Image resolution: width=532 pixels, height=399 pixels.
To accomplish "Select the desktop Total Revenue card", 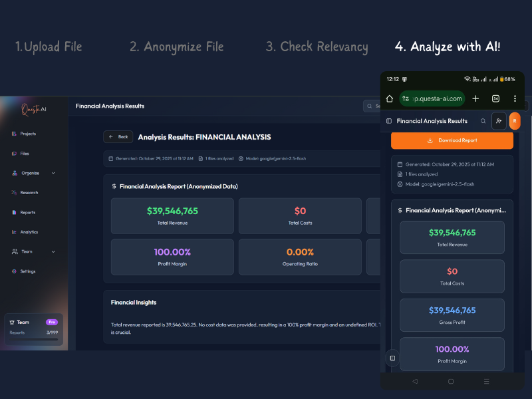I will coord(172,215).
